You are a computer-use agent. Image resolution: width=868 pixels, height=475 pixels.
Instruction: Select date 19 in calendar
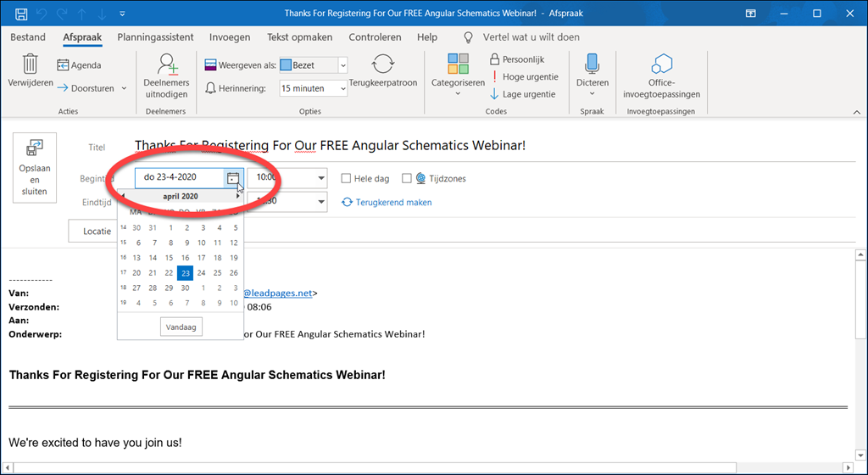(x=234, y=258)
